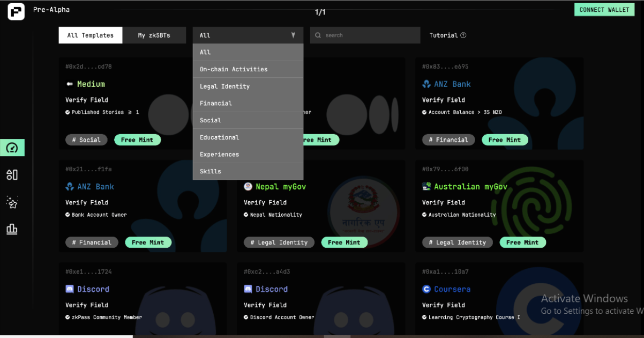This screenshot has height=338, width=644.
Task: Open the ANZ Bank title on the Account Balance card
Action: (453, 84)
